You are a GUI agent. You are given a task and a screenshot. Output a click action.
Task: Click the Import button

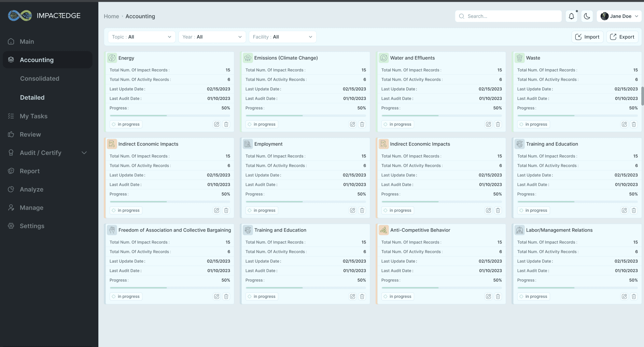click(587, 37)
